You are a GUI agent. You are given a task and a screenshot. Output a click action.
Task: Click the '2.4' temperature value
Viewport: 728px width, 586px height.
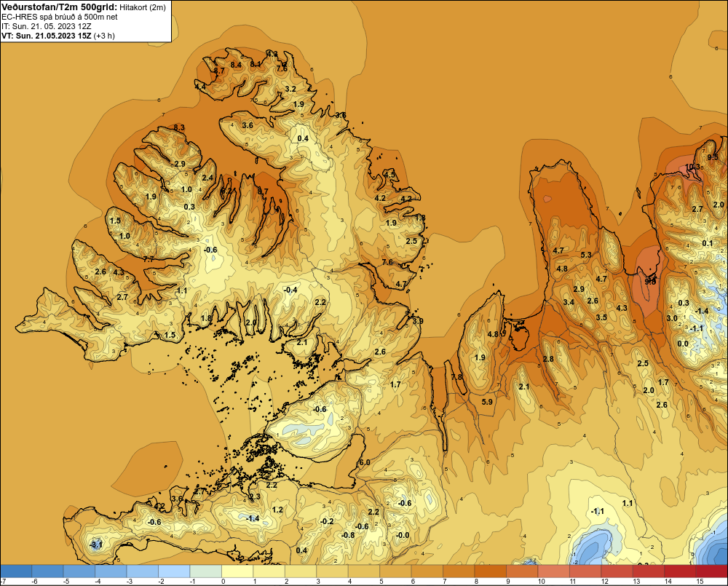207,178
